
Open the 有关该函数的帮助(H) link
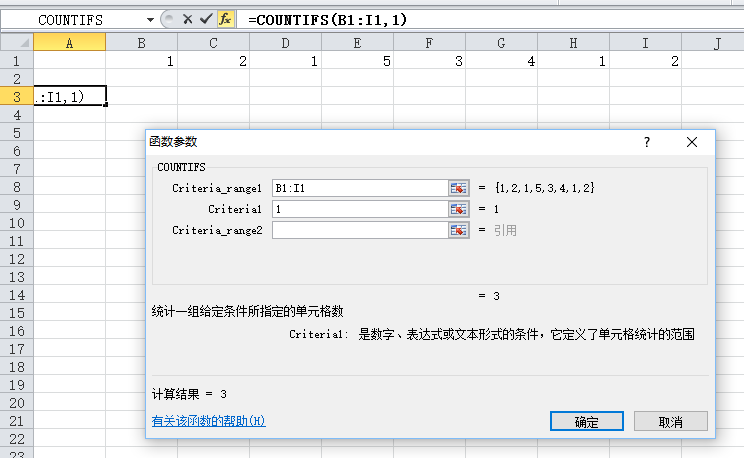point(209,421)
